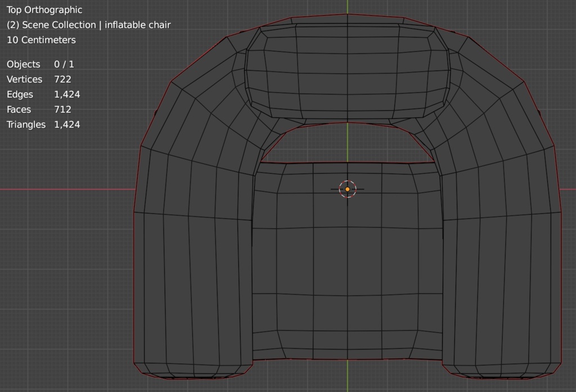Click the 3D cursor at the origin
This screenshot has width=576, height=392.
[347, 189]
